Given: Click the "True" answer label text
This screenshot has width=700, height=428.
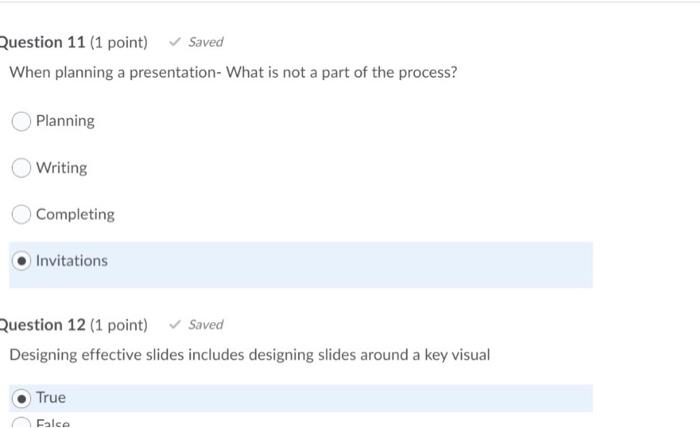Looking at the screenshot, I should 51,398.
